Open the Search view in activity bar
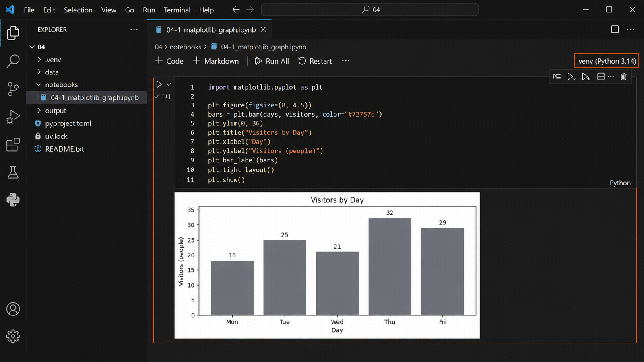644x362 pixels. click(x=13, y=61)
